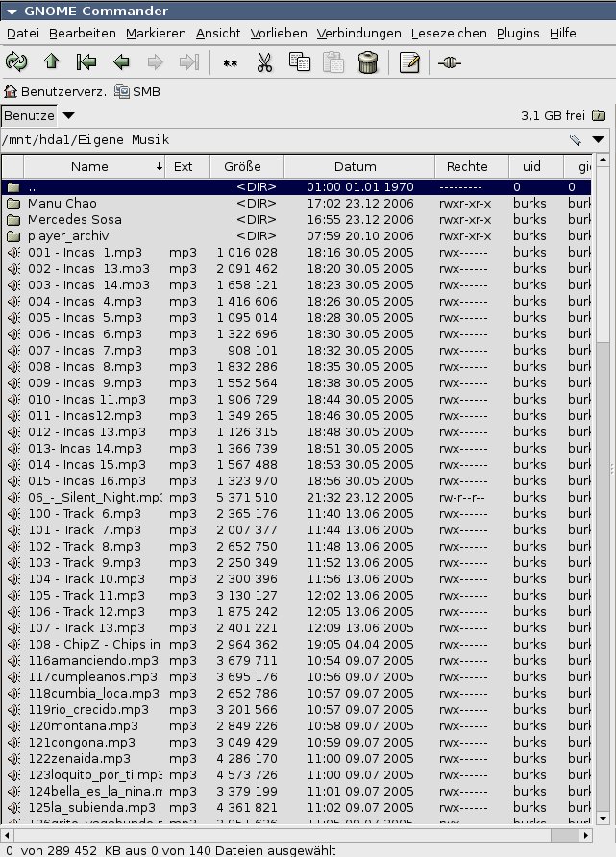Jump to latest directory in history
The height and width of the screenshot is (857, 616).
click(189, 62)
